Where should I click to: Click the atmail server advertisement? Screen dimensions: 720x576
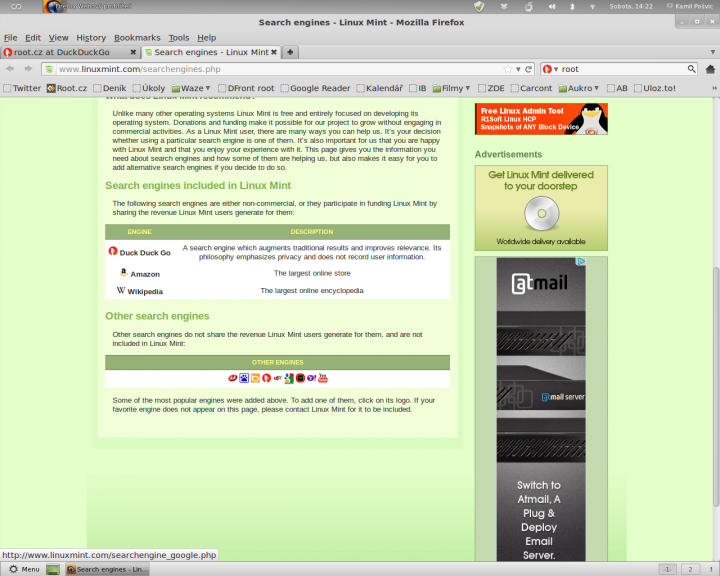pyautogui.click(x=541, y=409)
